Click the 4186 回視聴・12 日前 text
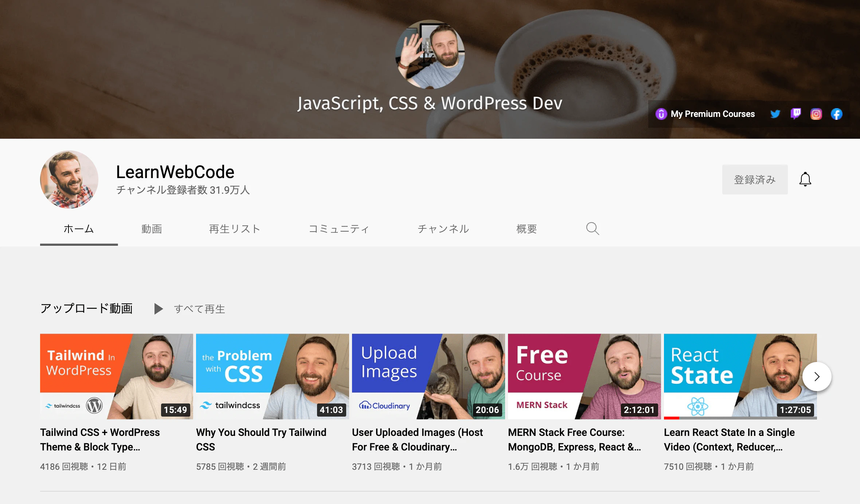The image size is (860, 504). (x=83, y=466)
